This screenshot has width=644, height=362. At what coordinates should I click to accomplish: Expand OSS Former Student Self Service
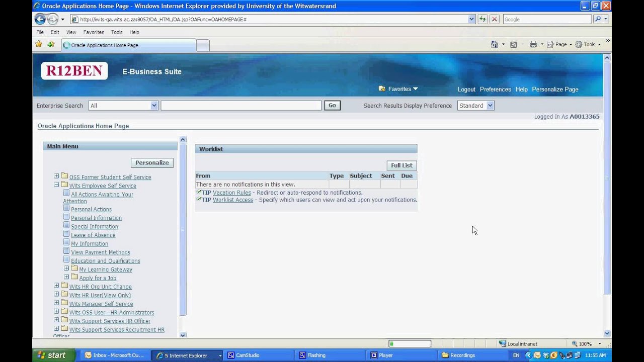56,176
